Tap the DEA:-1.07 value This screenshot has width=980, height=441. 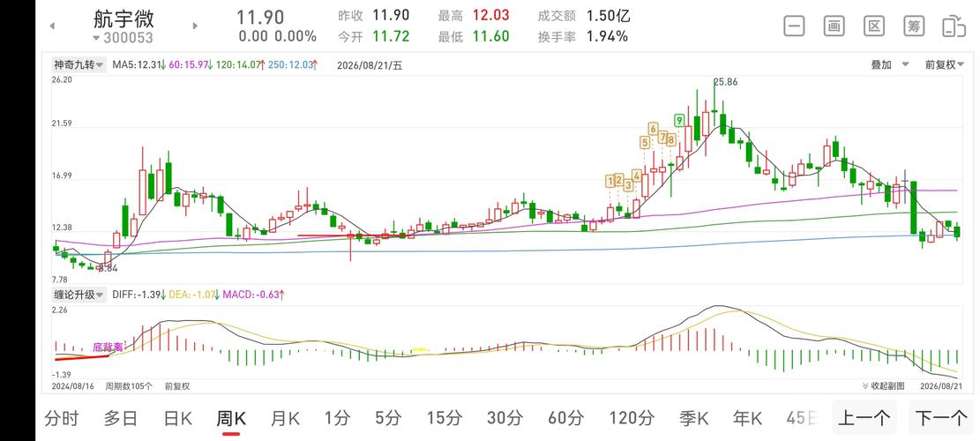[193, 295]
